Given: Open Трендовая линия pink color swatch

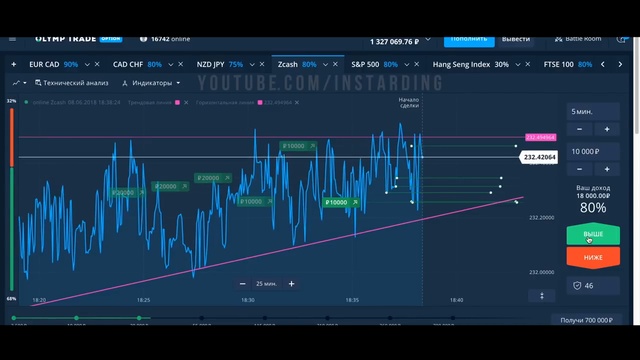Looking at the screenshot, I should pos(177,102).
